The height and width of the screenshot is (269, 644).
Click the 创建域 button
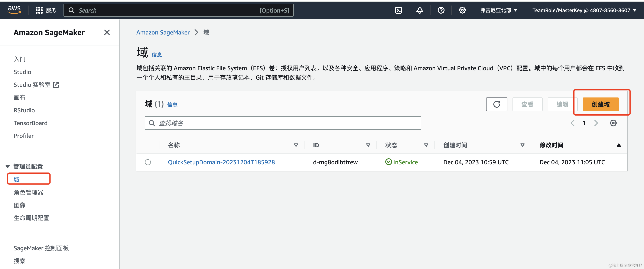pos(601,104)
